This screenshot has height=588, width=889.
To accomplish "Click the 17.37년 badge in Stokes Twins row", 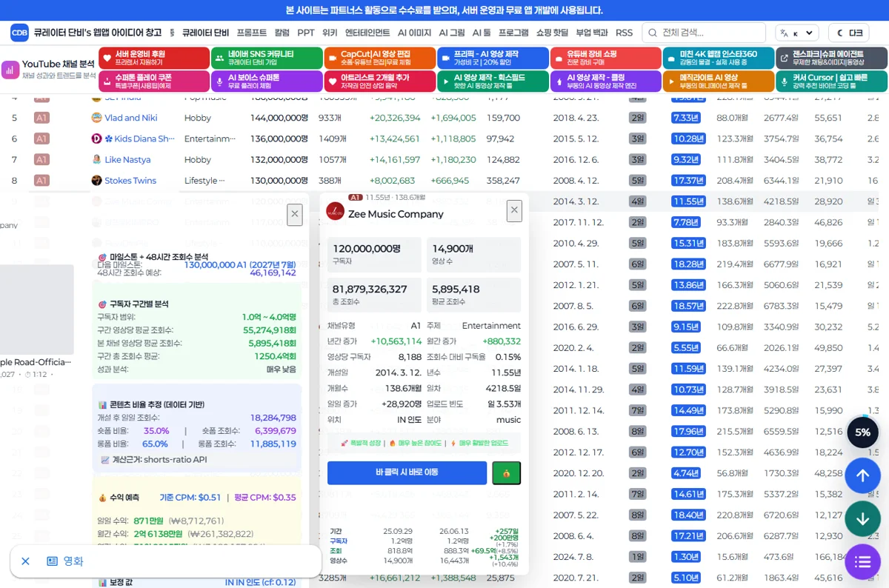I will [x=688, y=181].
